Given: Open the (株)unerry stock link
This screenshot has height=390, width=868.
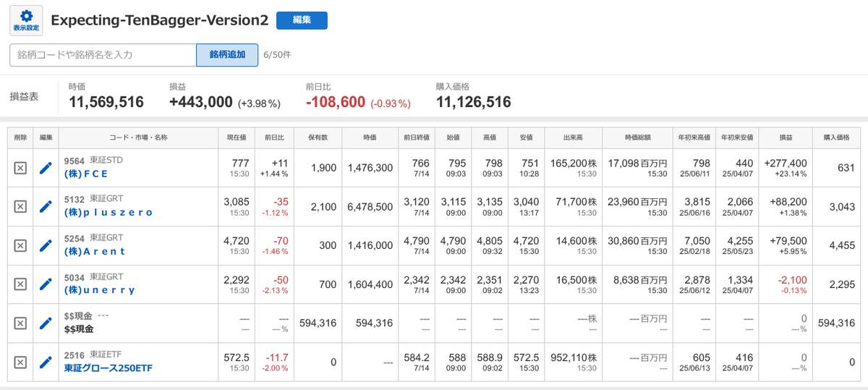Looking at the screenshot, I should [x=99, y=290].
